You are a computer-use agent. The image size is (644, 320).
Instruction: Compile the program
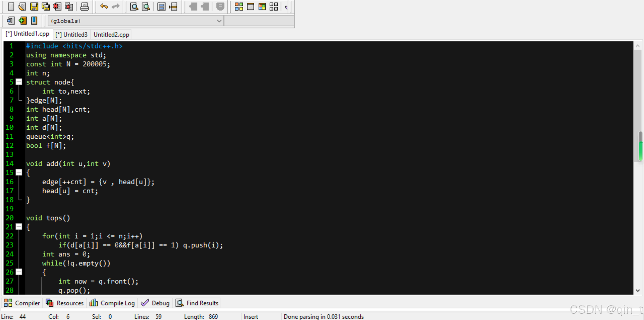tap(239, 6)
